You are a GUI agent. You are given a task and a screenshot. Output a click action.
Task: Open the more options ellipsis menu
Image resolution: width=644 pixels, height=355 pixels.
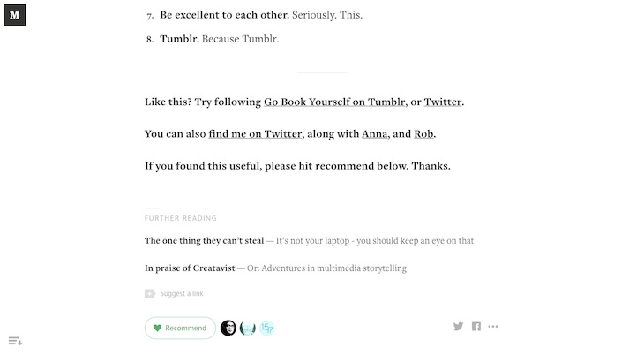pyautogui.click(x=493, y=327)
